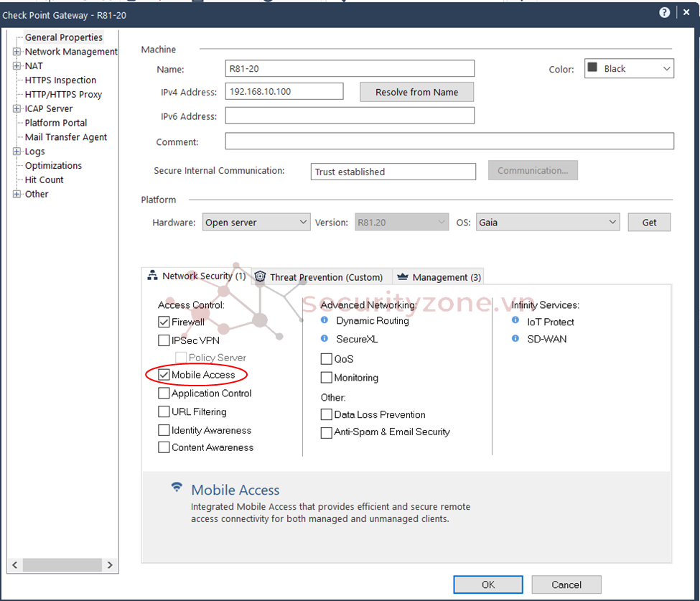Click the Network Security tab icon
The image size is (700, 601).
[x=152, y=275]
